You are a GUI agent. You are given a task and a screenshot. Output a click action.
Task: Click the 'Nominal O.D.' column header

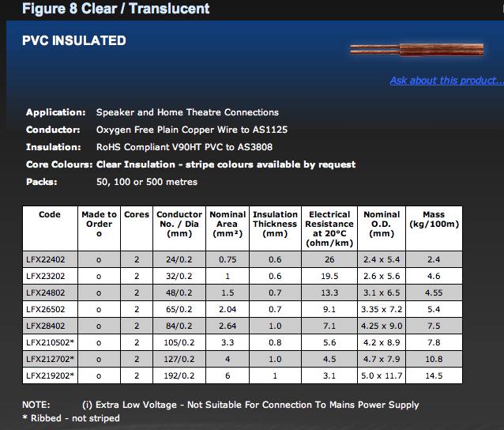(382, 224)
